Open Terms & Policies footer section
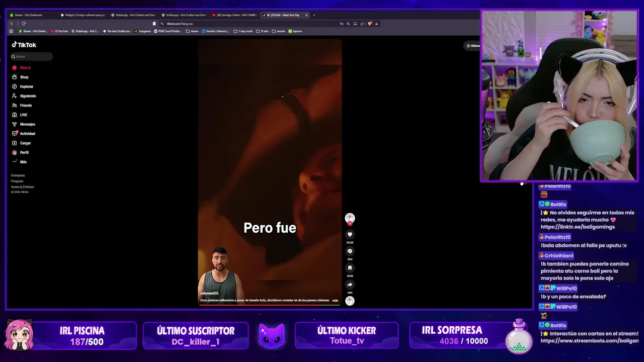This screenshot has width=644, height=362. 23,187
